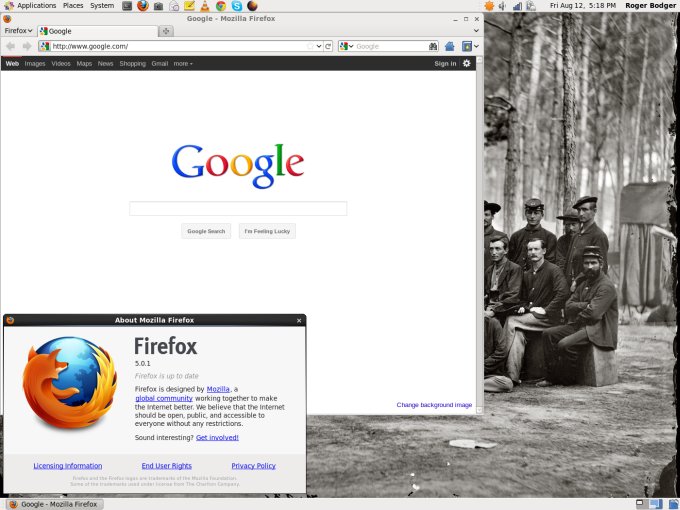This screenshot has width=680, height=510.
Task: Click the orange update notification icon
Action: point(489,6)
